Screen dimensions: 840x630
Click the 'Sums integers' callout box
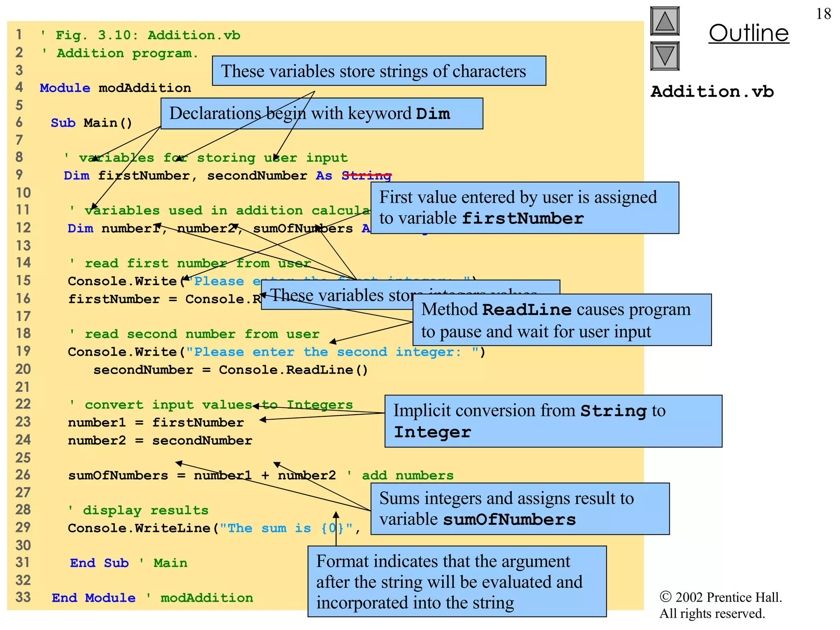(x=520, y=509)
